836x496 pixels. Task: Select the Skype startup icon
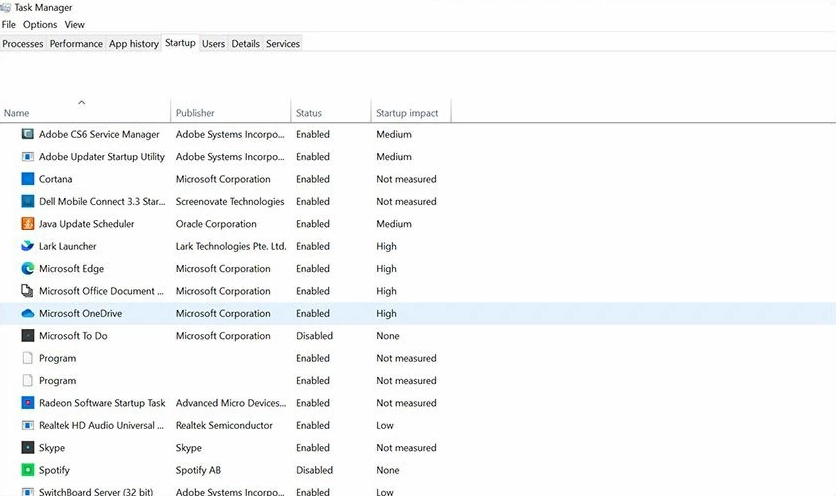click(28, 448)
